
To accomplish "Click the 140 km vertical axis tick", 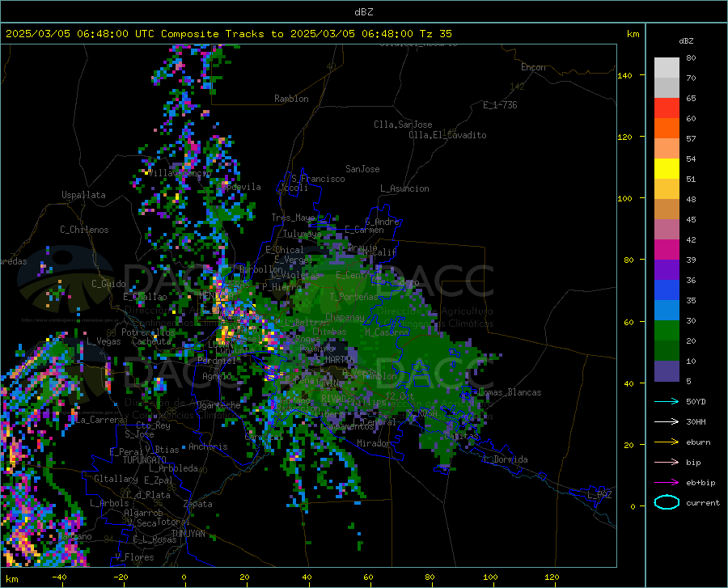I will pos(624,75).
